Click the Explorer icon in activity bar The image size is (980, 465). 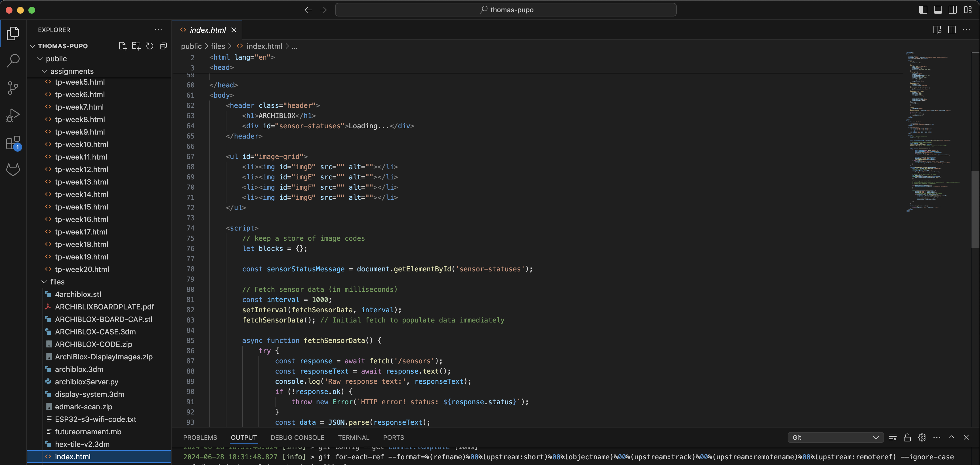[x=12, y=33]
